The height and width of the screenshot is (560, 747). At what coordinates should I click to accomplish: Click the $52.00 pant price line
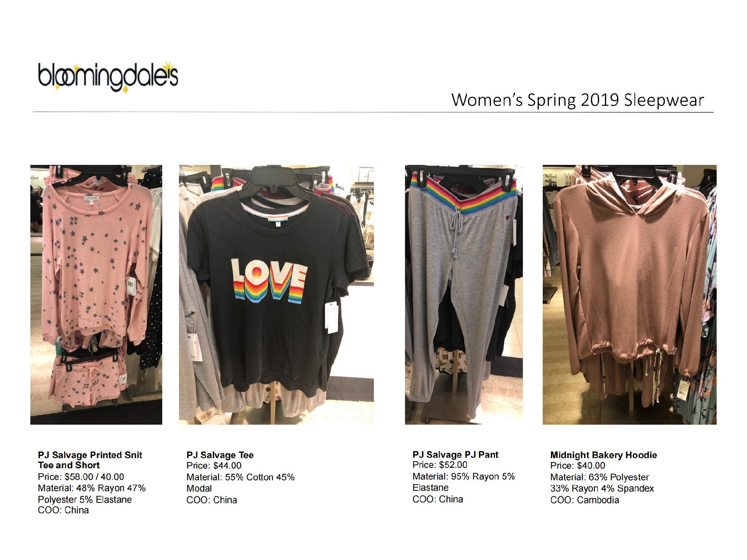coord(440,465)
